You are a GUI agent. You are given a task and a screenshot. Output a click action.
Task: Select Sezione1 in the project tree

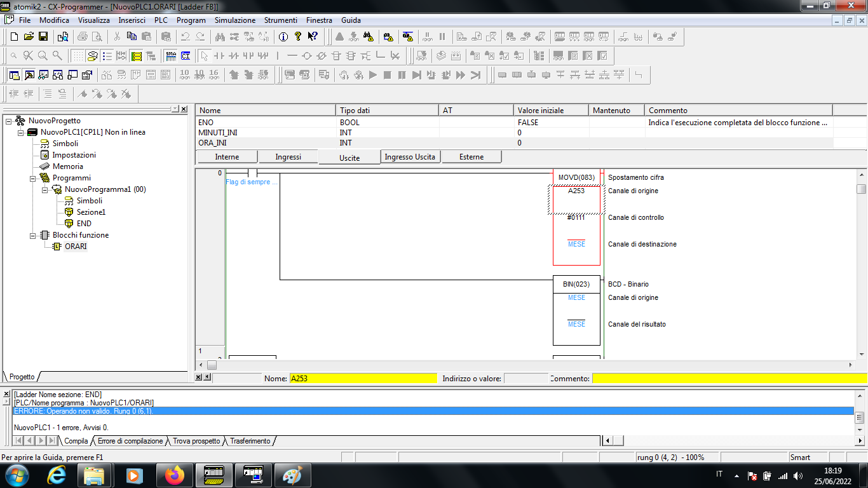pyautogui.click(x=91, y=212)
